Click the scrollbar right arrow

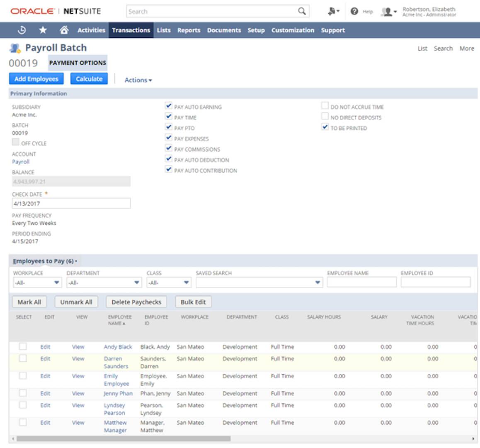tap(473, 439)
